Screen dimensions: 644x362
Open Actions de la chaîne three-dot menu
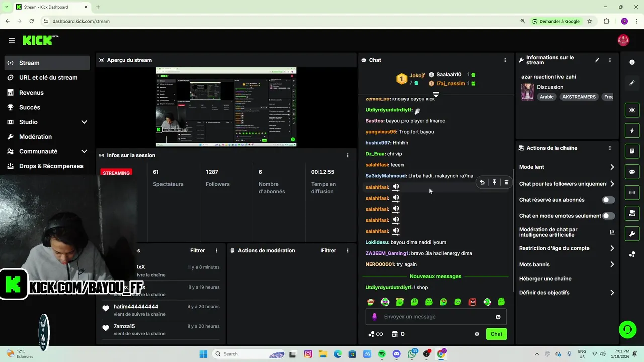(x=610, y=148)
